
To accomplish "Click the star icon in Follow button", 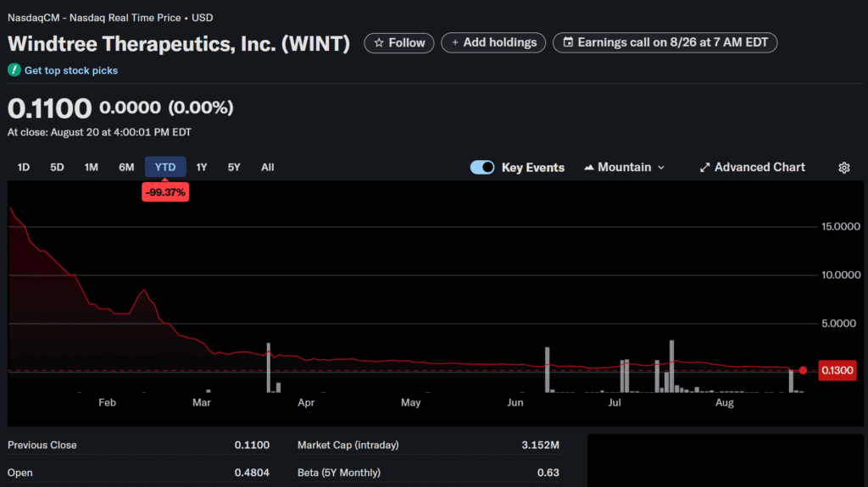I will [379, 42].
